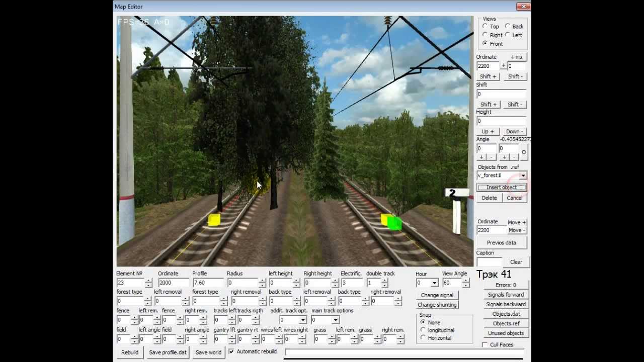644x362 pixels.
Task: Set Snap to longitudinal
Action: tap(423, 330)
